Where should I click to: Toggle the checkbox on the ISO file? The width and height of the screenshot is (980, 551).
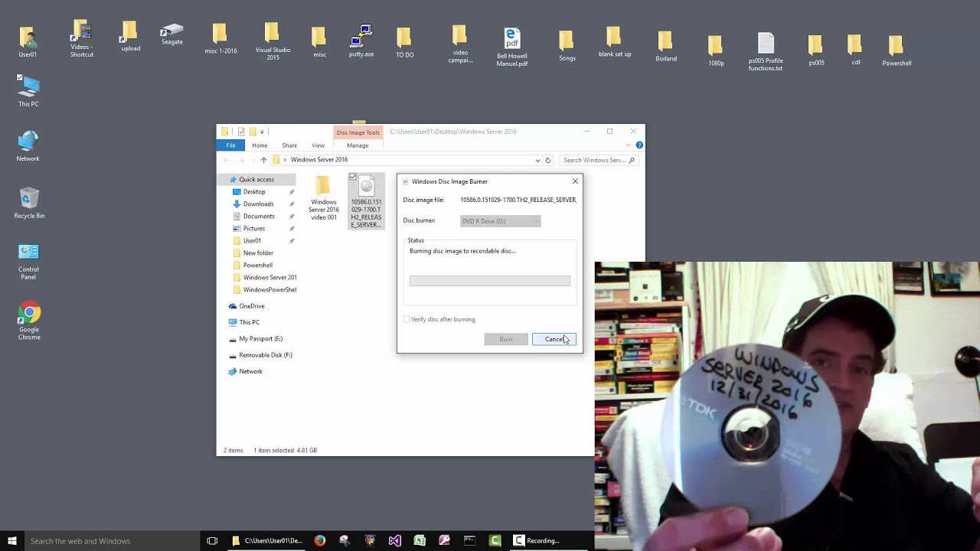click(x=353, y=178)
